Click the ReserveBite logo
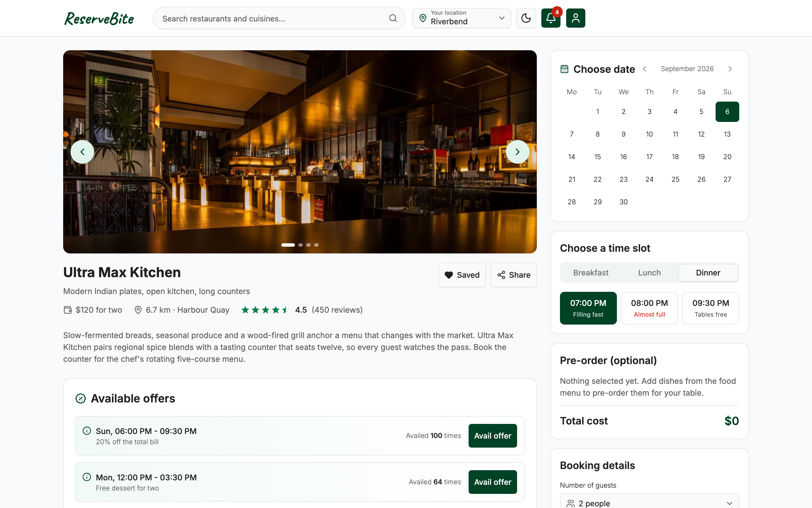This screenshot has height=508, width=812. [99, 18]
